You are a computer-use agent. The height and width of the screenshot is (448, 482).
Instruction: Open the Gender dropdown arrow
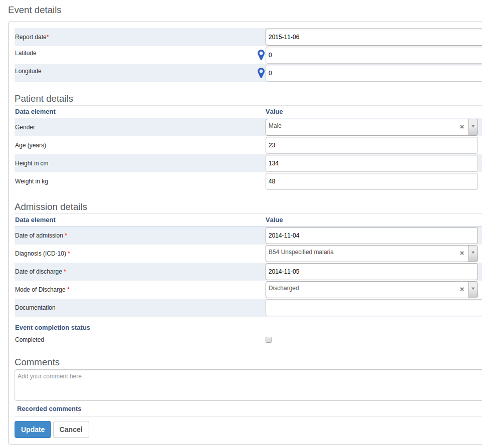472,127
